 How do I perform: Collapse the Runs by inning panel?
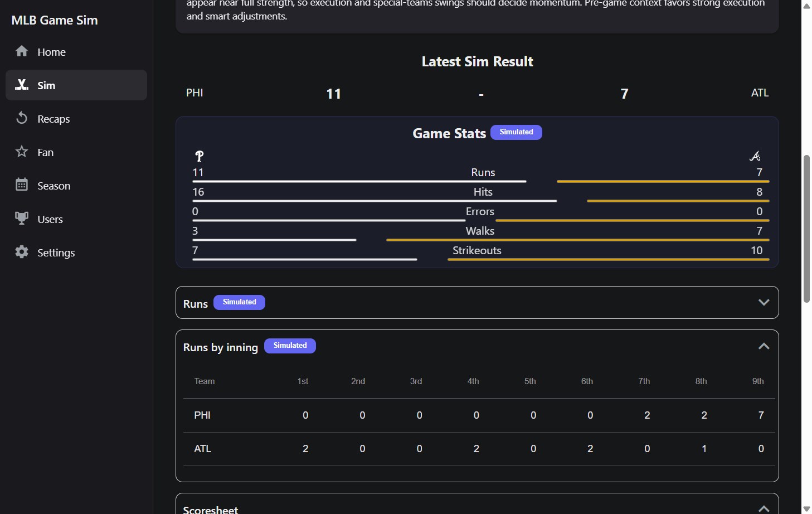pyautogui.click(x=764, y=346)
